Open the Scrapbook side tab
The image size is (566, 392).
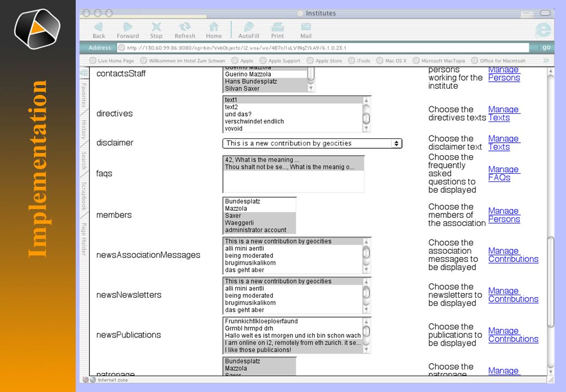[x=84, y=196]
